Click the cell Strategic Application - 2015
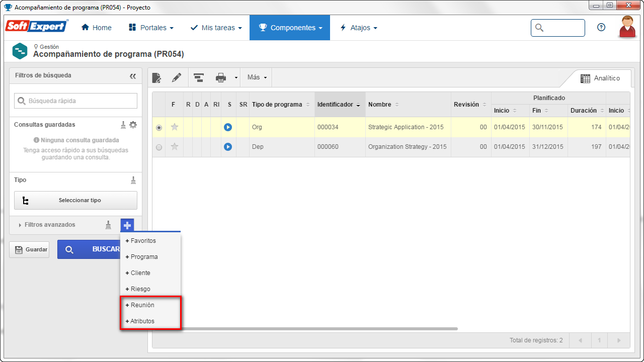This screenshot has width=644, height=362. pyautogui.click(x=408, y=127)
